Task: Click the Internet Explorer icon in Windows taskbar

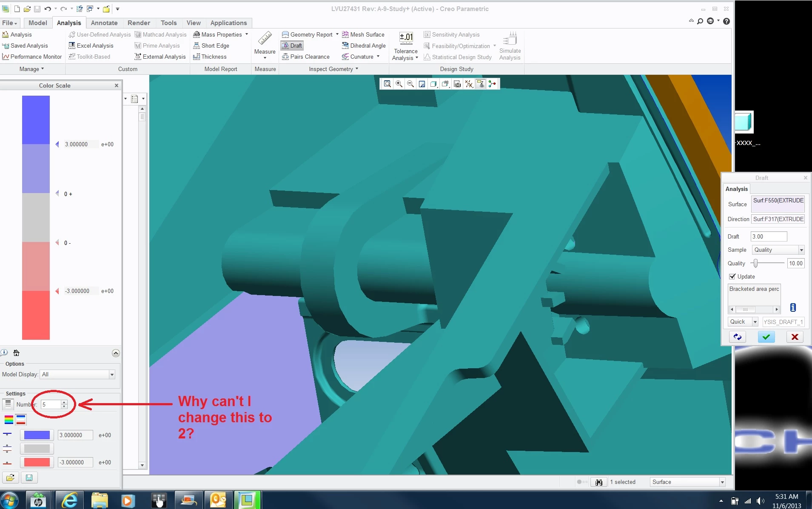Action: (69, 500)
